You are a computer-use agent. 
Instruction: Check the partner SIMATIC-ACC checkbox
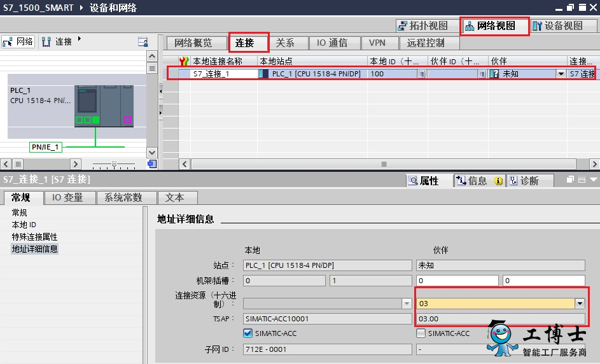421,333
